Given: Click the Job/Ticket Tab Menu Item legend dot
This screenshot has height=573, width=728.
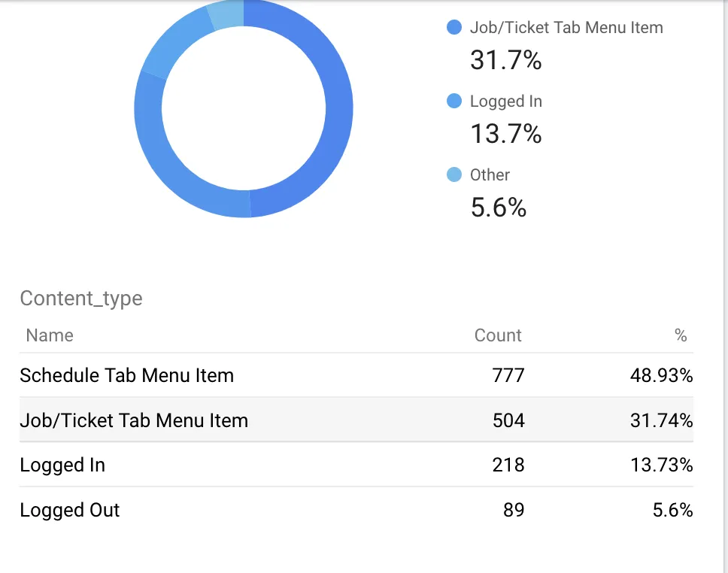Looking at the screenshot, I should point(453,28).
